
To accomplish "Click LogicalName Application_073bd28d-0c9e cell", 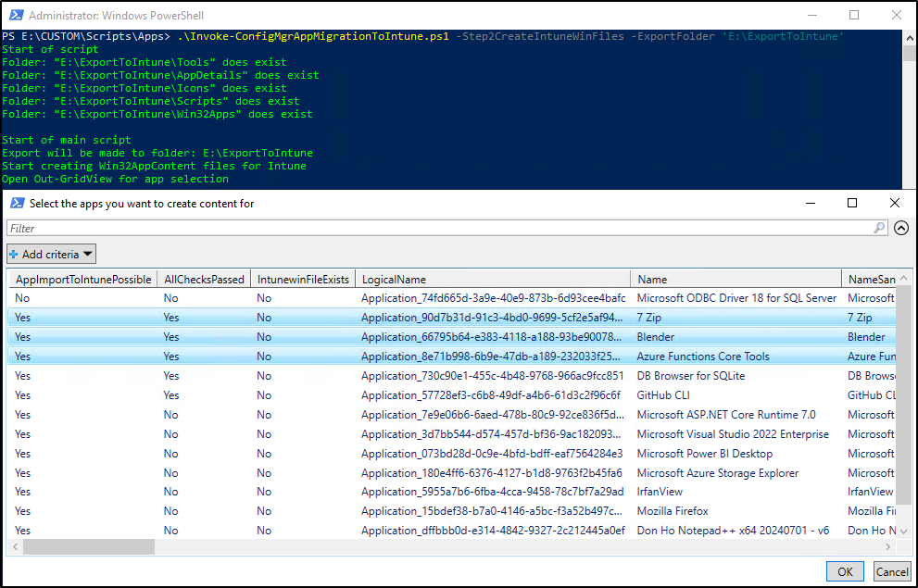I will click(x=492, y=453).
